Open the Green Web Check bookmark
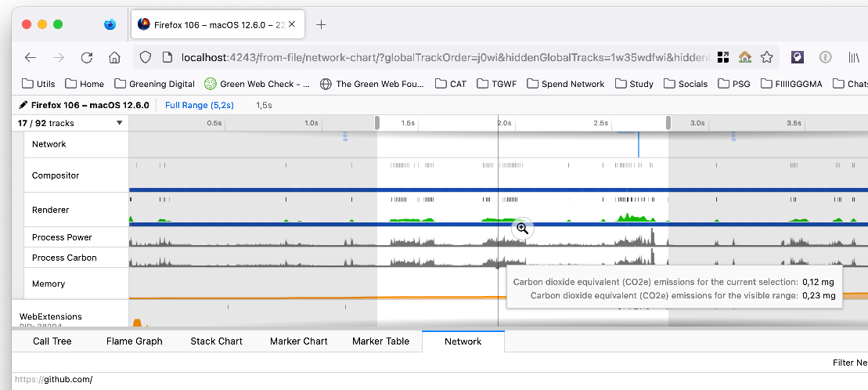 (x=257, y=84)
